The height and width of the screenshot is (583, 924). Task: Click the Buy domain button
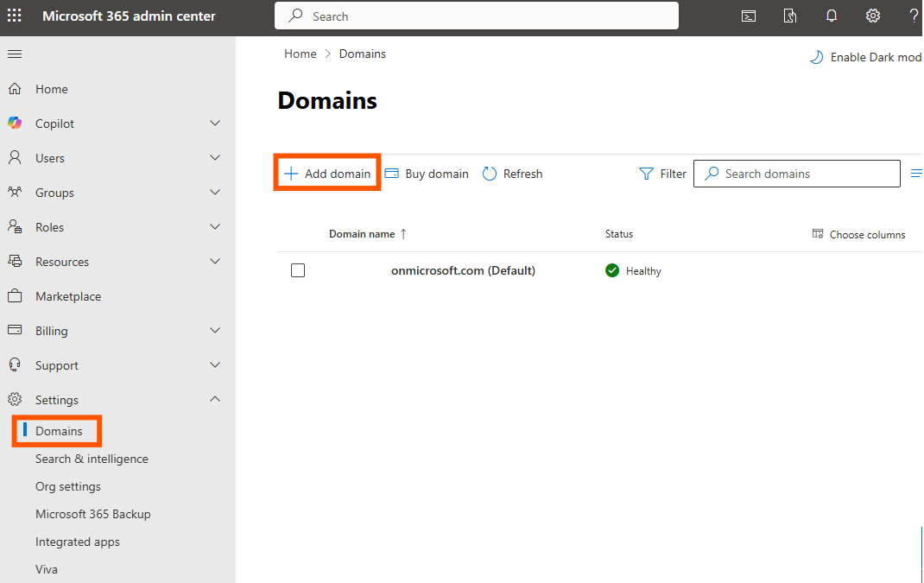(x=427, y=174)
